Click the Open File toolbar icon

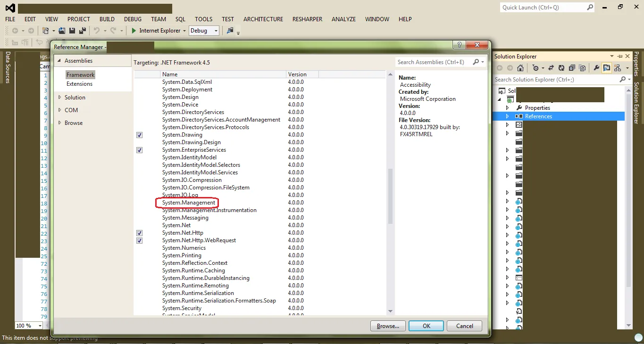click(62, 31)
